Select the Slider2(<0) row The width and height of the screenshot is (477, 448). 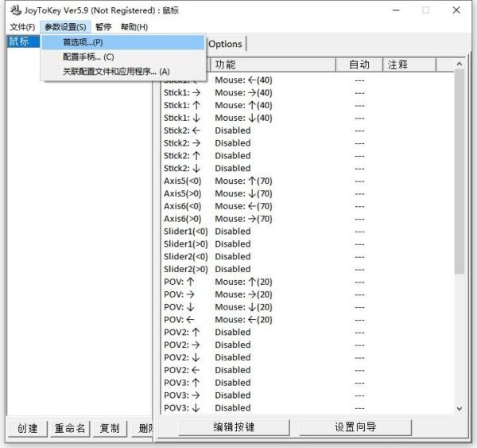307,257
